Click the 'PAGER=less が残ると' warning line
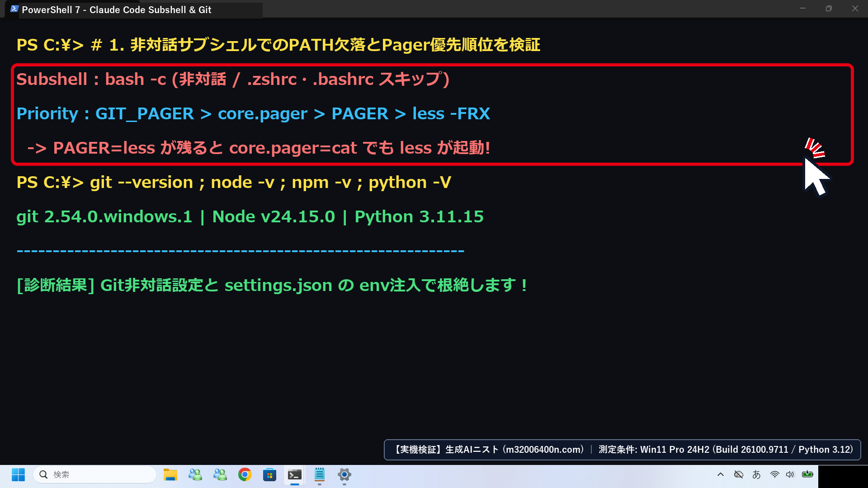Screen dimensions: 868x488 point(259,148)
